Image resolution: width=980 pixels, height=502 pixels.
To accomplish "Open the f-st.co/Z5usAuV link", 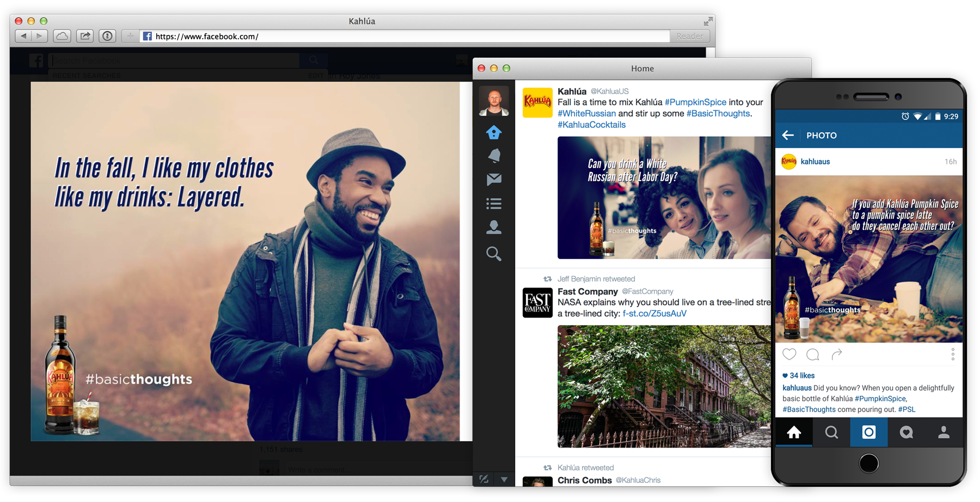I will 654,314.
